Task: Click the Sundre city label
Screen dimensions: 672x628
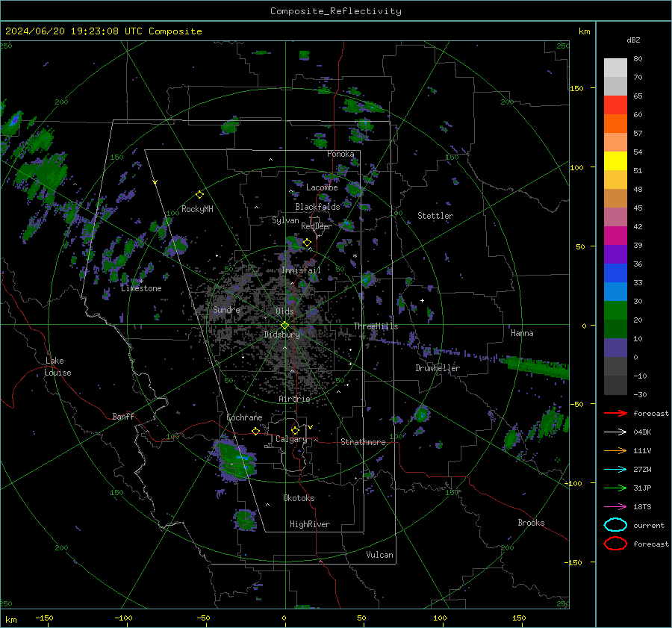Action: pos(226,309)
